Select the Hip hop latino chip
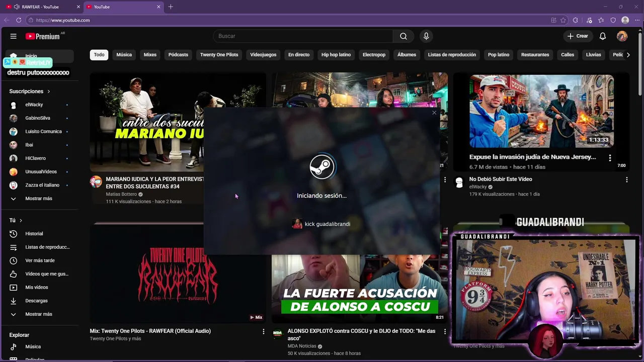This screenshot has width=644, height=362. pyautogui.click(x=336, y=55)
